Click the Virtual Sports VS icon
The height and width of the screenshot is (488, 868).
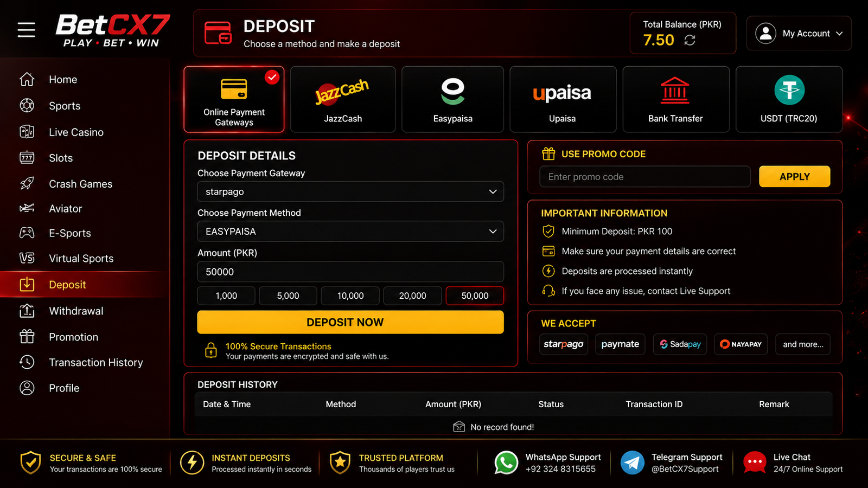[x=27, y=258]
